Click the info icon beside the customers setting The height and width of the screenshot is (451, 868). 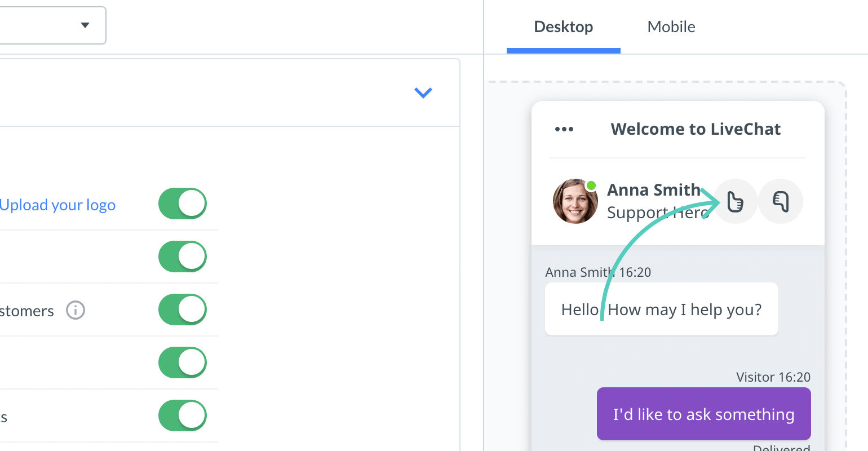tap(75, 310)
